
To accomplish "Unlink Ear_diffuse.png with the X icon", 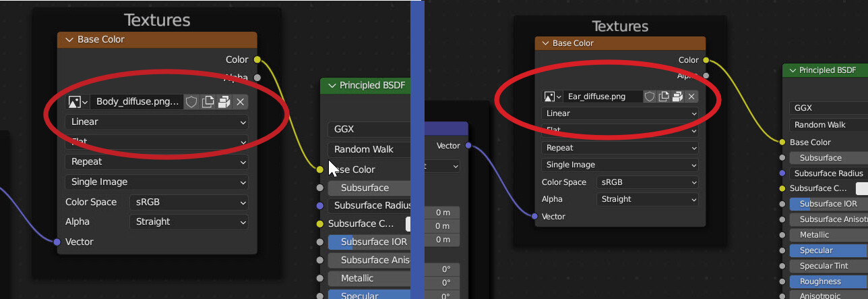I will point(691,97).
